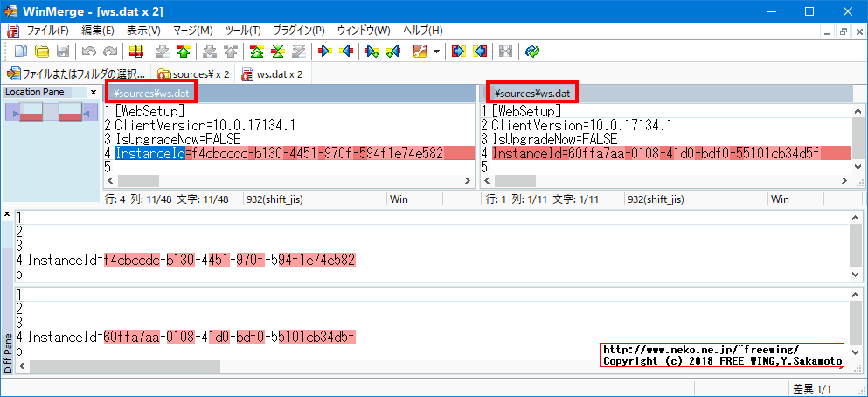Go to the first difference
Viewport: 868px width, 397px height.
click(x=256, y=52)
